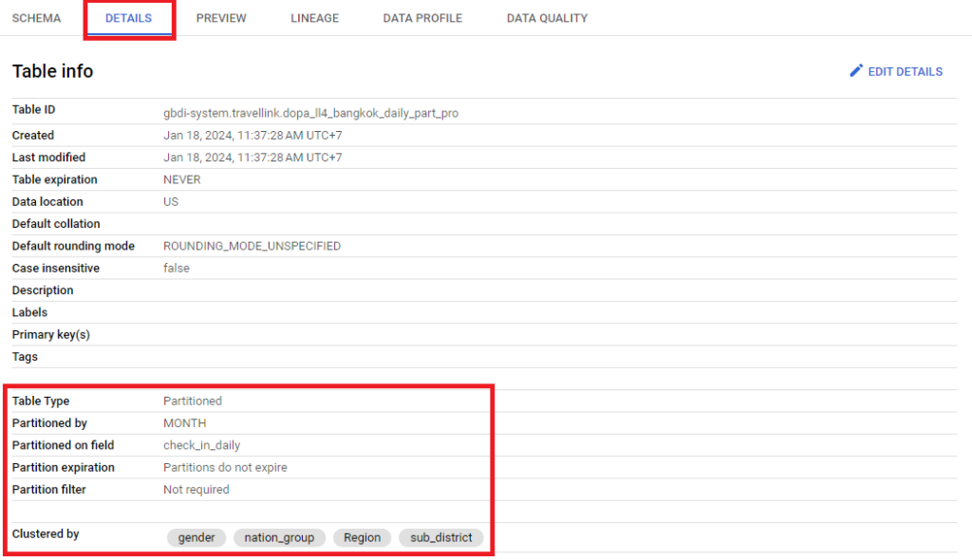Viewport: 972px width, 560px height.
Task: Click the gender clustering chip
Action: point(196,537)
